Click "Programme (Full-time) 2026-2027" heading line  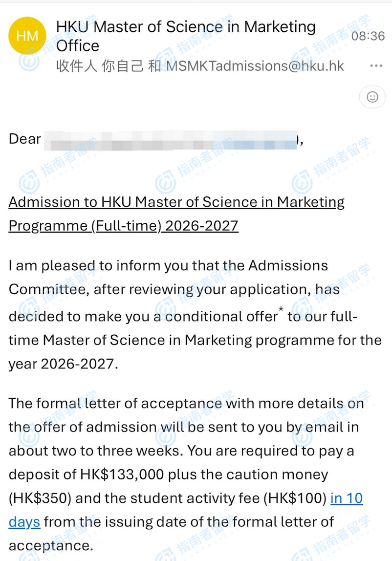pyautogui.click(x=123, y=226)
